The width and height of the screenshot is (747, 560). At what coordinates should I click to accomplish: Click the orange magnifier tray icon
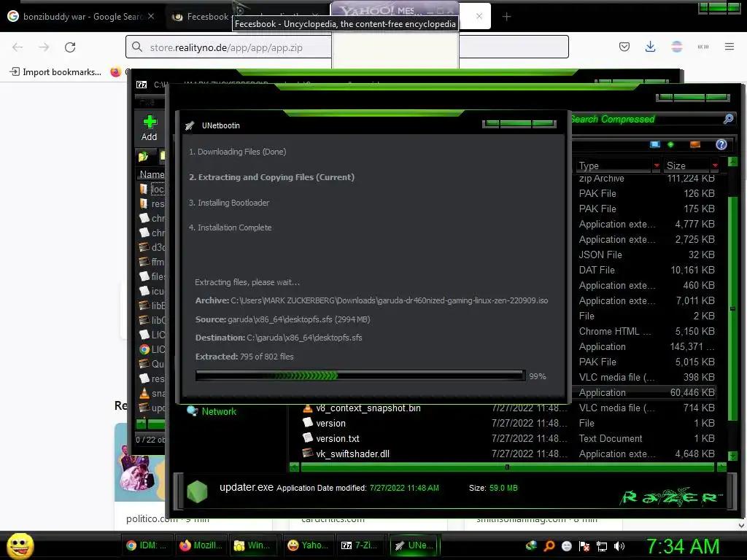[x=549, y=546]
